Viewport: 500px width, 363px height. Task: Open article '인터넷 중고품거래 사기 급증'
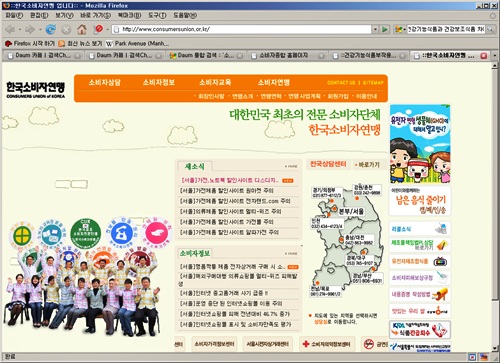click(224, 293)
